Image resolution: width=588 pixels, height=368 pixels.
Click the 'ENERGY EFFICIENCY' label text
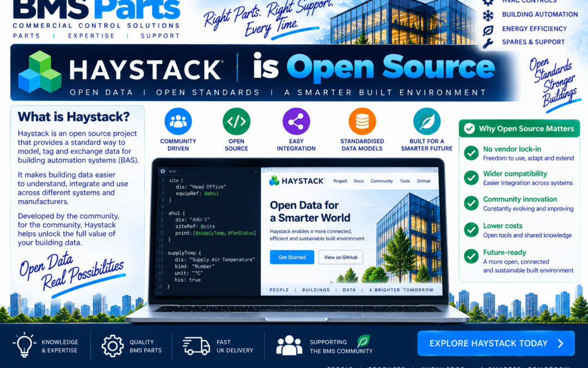[535, 29]
